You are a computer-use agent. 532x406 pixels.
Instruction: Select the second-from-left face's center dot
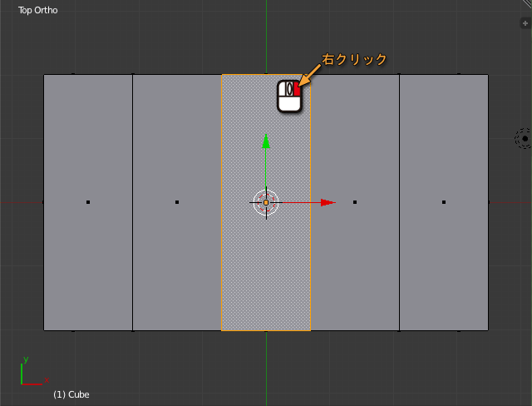click(177, 202)
